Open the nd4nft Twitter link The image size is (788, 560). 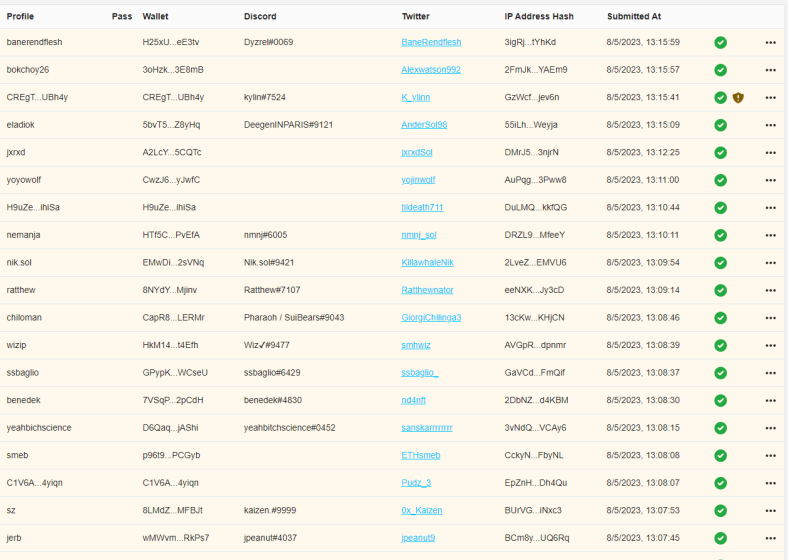coord(413,400)
